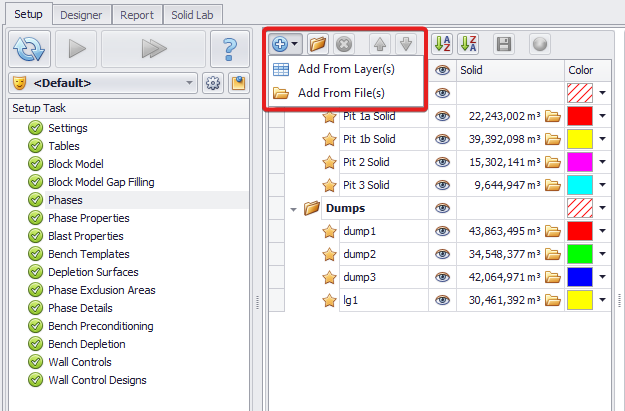Click the grey delete X toolbar icon
The width and height of the screenshot is (625, 411).
pyautogui.click(x=344, y=44)
